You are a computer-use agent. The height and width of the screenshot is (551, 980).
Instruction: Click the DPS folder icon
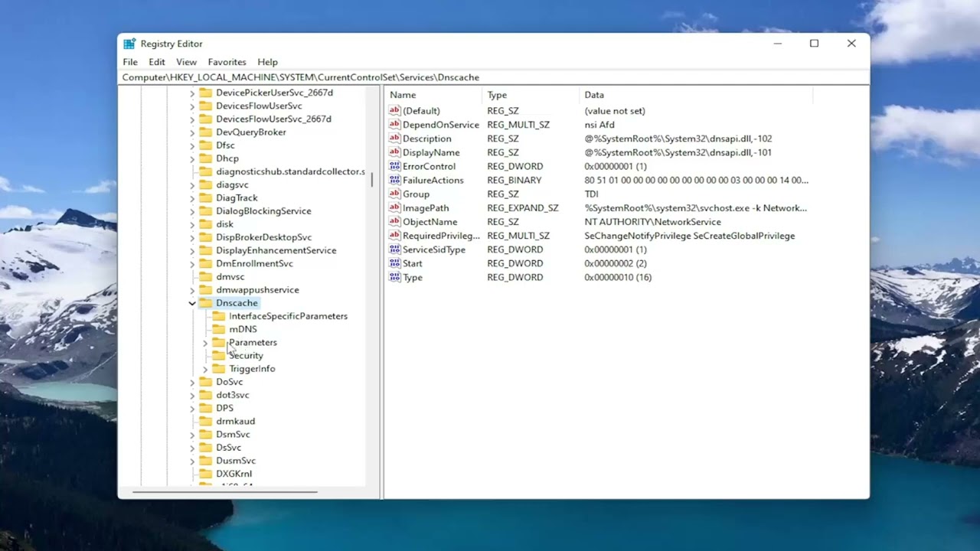click(205, 408)
